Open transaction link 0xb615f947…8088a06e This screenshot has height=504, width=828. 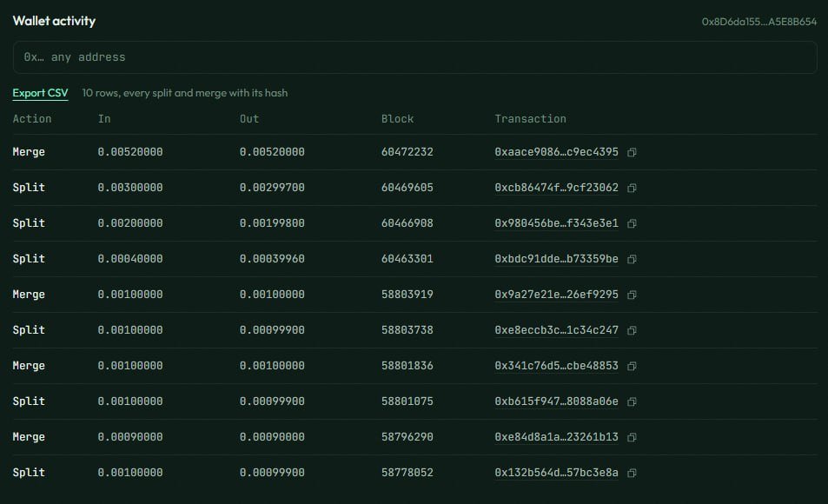pos(556,401)
